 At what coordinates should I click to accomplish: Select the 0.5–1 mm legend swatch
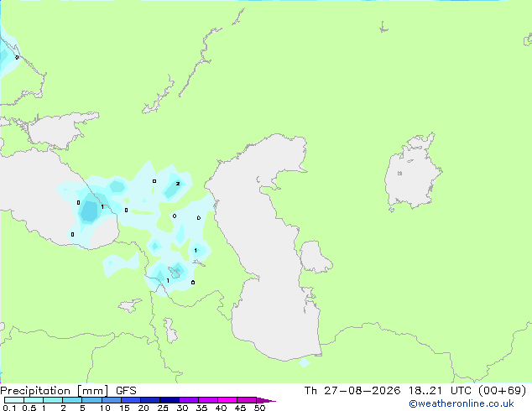point(34,400)
